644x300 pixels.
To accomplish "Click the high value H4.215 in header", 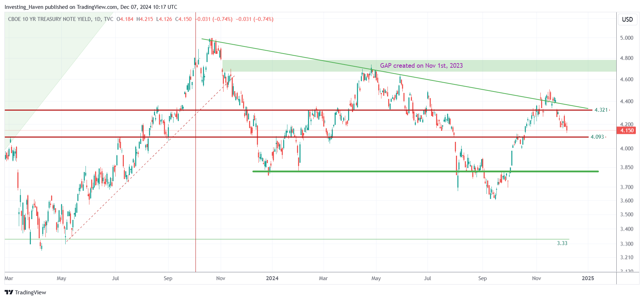I will (145, 19).
